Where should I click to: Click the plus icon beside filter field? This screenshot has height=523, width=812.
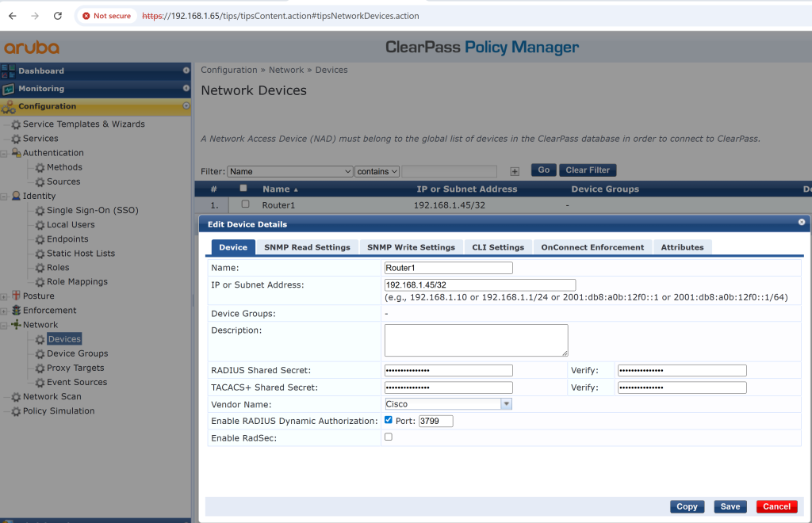[514, 171]
